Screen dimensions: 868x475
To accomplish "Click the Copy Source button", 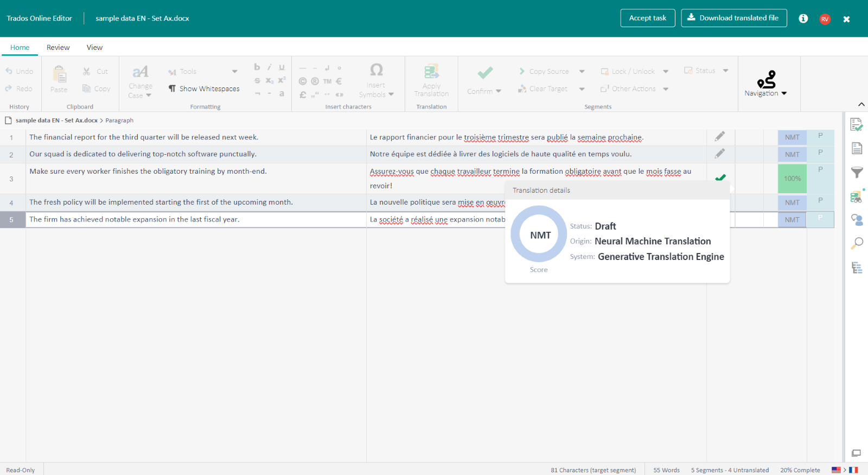I will point(544,71).
